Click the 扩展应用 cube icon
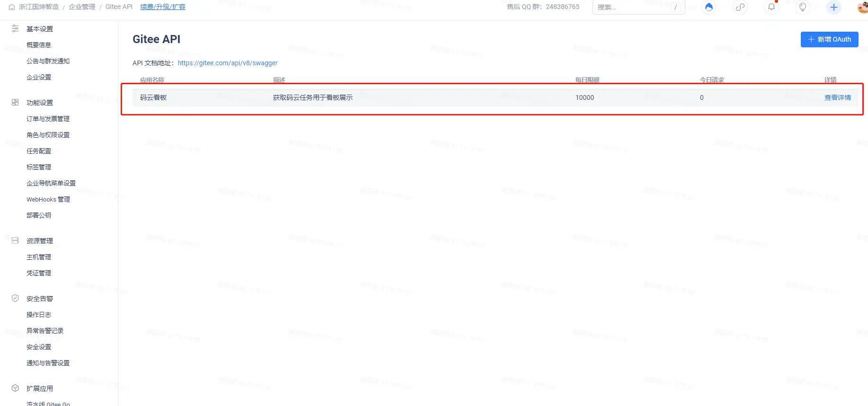 pos(15,388)
